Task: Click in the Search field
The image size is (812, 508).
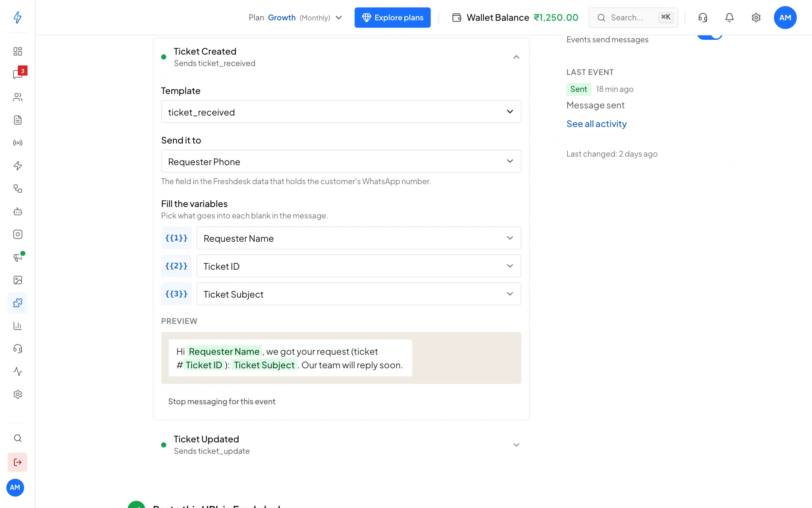Action: point(633,17)
